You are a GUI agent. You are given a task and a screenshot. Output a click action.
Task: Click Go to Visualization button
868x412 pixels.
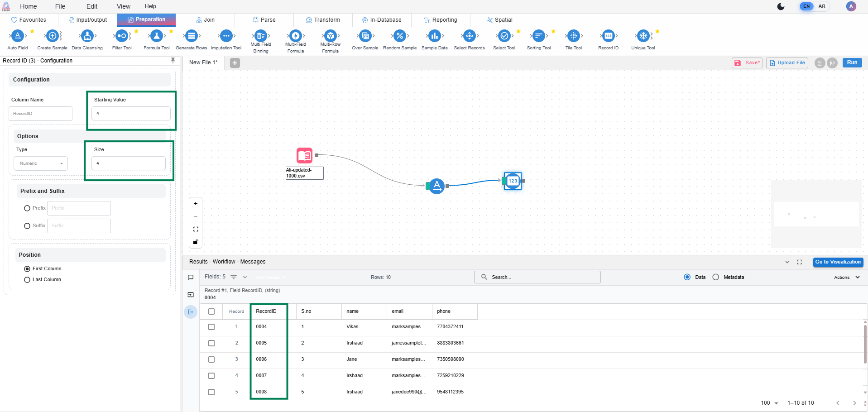pyautogui.click(x=838, y=262)
